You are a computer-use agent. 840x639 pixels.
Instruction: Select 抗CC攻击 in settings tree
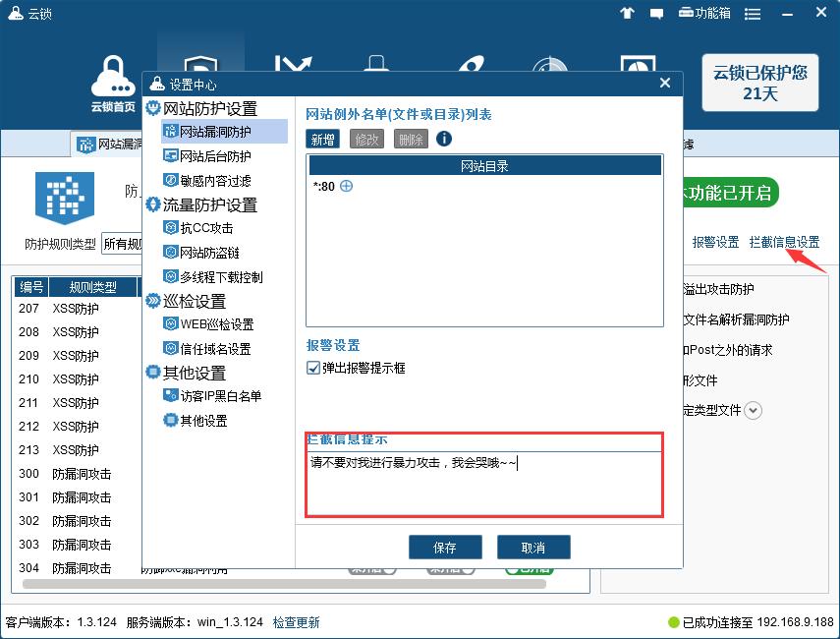198,228
